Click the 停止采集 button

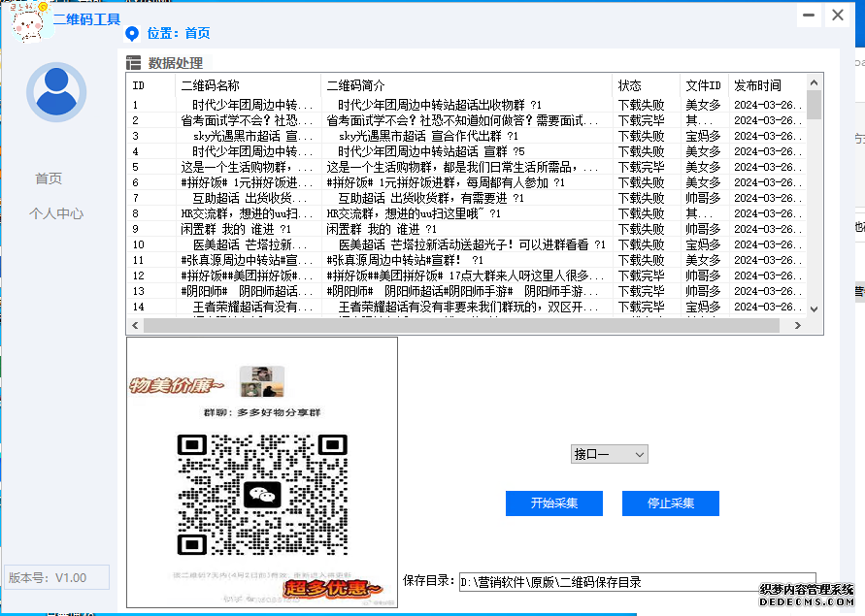(670, 503)
